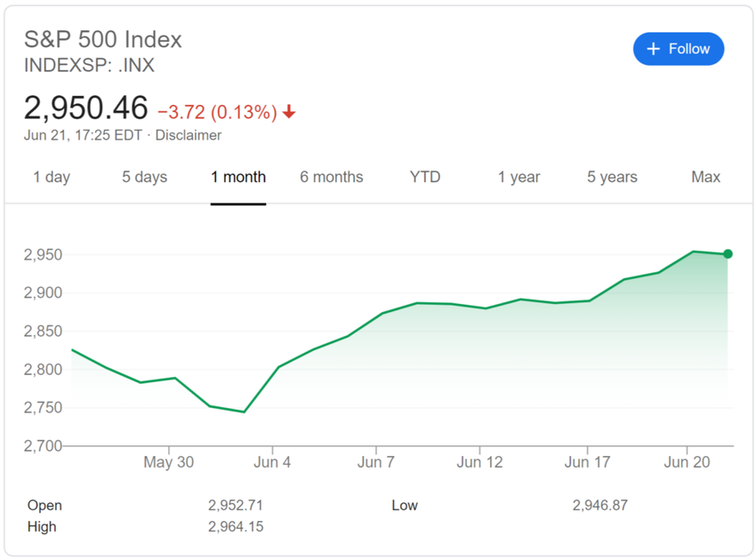Click the Open value 2,952.71

pyautogui.click(x=236, y=505)
